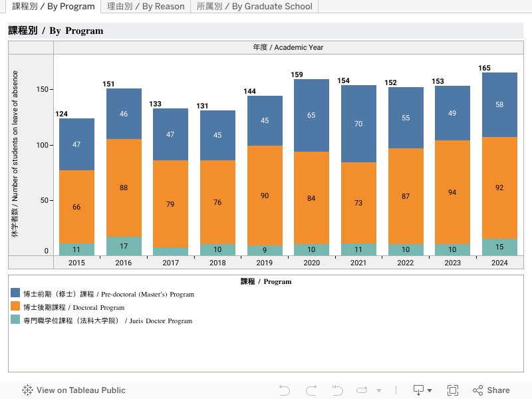Click the 2016 Juris Doctor segment labeled 17
This screenshot has width=532, height=399.
(x=124, y=246)
